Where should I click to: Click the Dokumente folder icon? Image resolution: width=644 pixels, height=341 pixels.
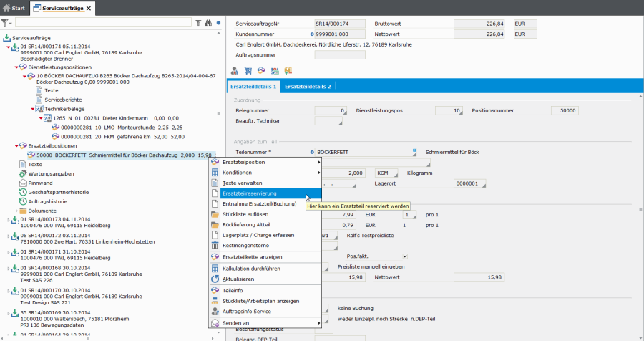pyautogui.click(x=23, y=211)
